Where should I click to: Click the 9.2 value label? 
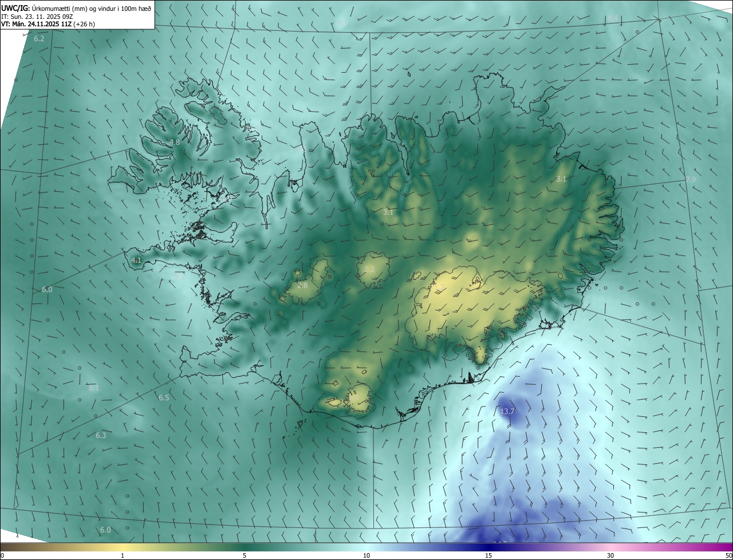[x=180, y=277]
